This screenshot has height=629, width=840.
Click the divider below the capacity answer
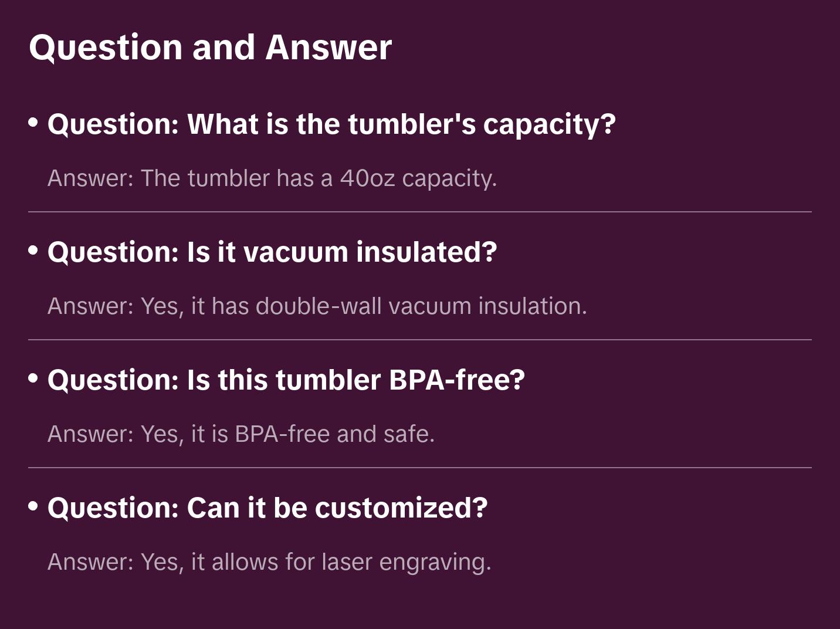(x=420, y=212)
